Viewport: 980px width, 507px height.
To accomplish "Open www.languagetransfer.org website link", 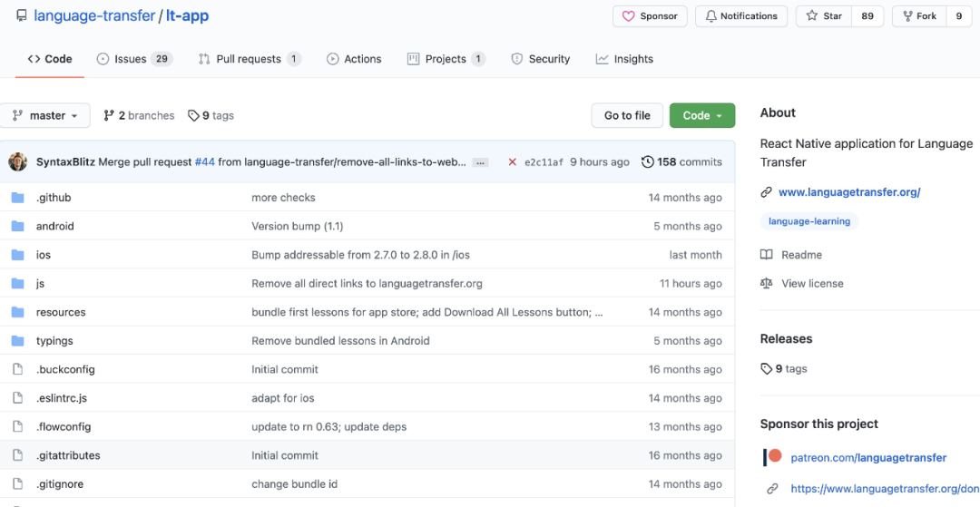I will point(849,192).
